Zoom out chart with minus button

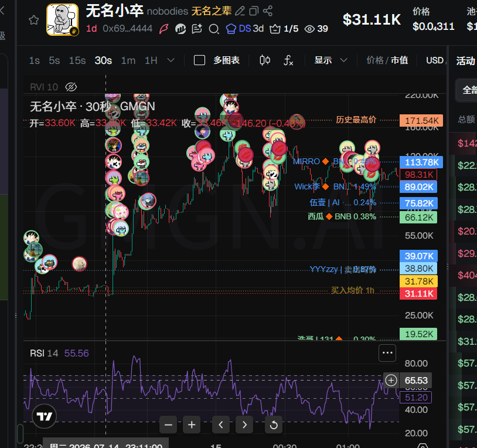[168, 425]
